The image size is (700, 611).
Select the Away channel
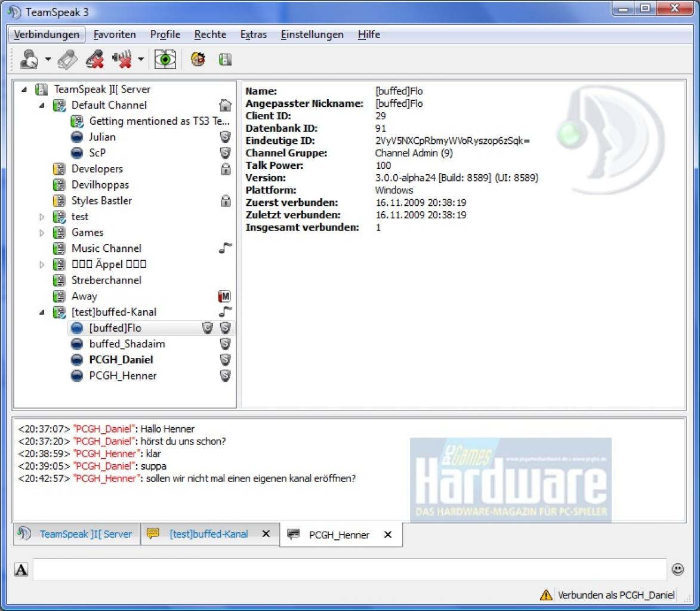84,297
